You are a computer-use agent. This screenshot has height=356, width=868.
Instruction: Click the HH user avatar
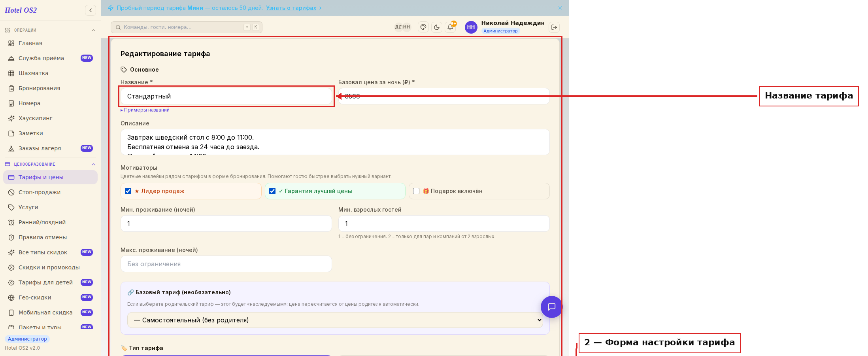tap(471, 27)
